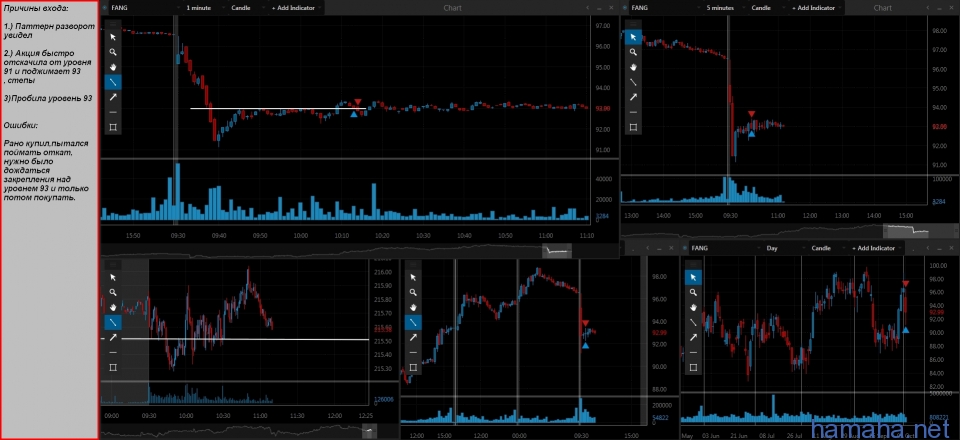960x440 pixels.
Task: Select horizontal line tool in 5 minutes chart
Action: pos(634,112)
